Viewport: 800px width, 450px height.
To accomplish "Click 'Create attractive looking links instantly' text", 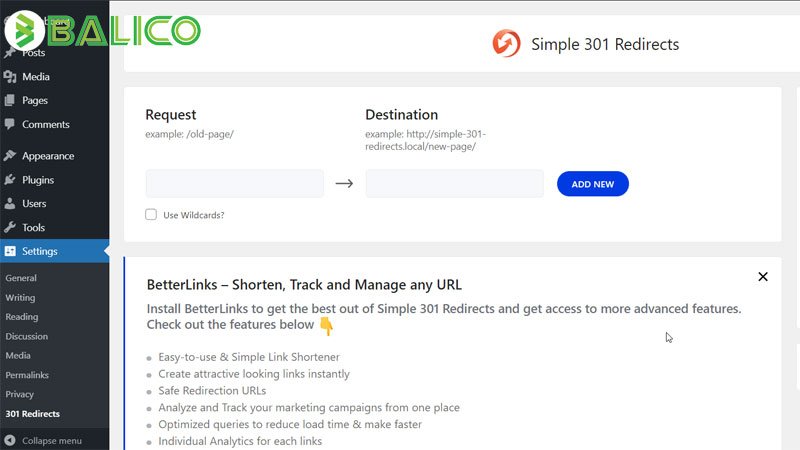I will (254, 374).
